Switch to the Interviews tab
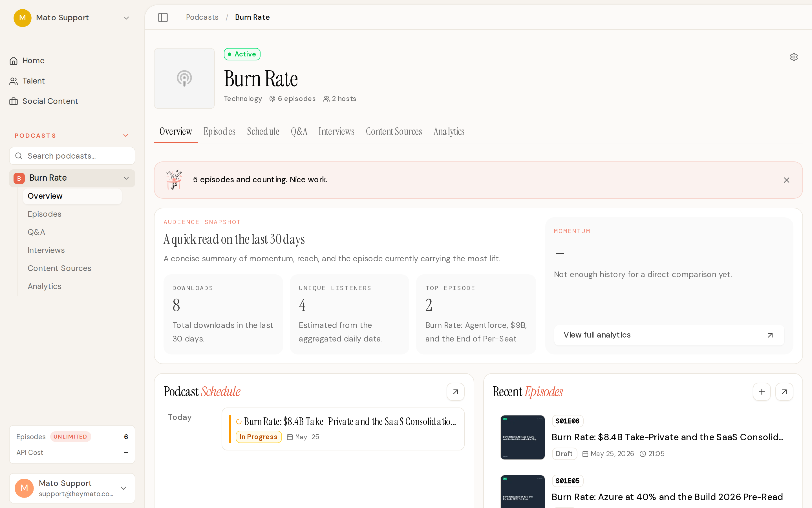Image resolution: width=812 pixels, height=508 pixels. click(x=336, y=131)
